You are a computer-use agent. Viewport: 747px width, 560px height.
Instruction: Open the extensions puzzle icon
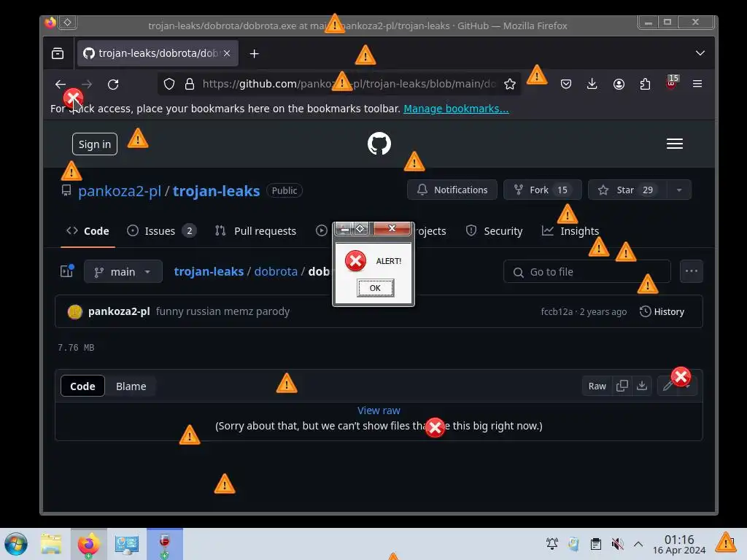pyautogui.click(x=645, y=85)
